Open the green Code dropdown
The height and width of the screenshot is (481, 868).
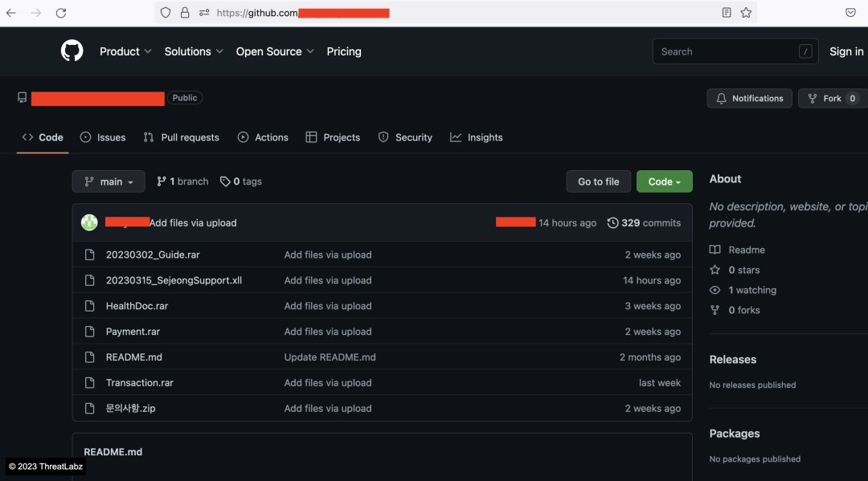coord(664,181)
